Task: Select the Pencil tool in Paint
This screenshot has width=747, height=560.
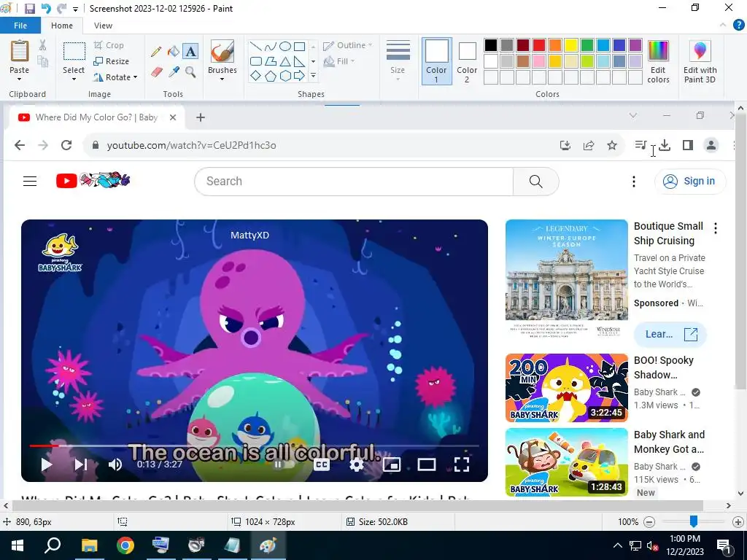Action: (x=156, y=52)
